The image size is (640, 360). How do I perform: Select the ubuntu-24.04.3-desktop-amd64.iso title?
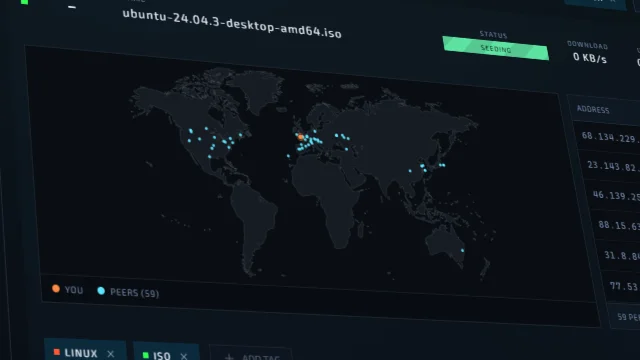(232, 24)
